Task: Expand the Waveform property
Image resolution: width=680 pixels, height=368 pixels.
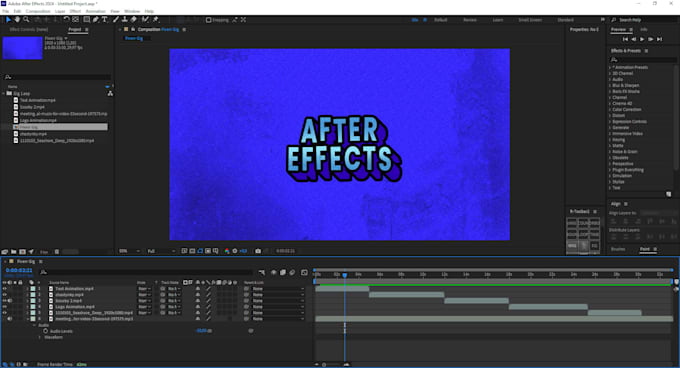Action: click(x=40, y=337)
